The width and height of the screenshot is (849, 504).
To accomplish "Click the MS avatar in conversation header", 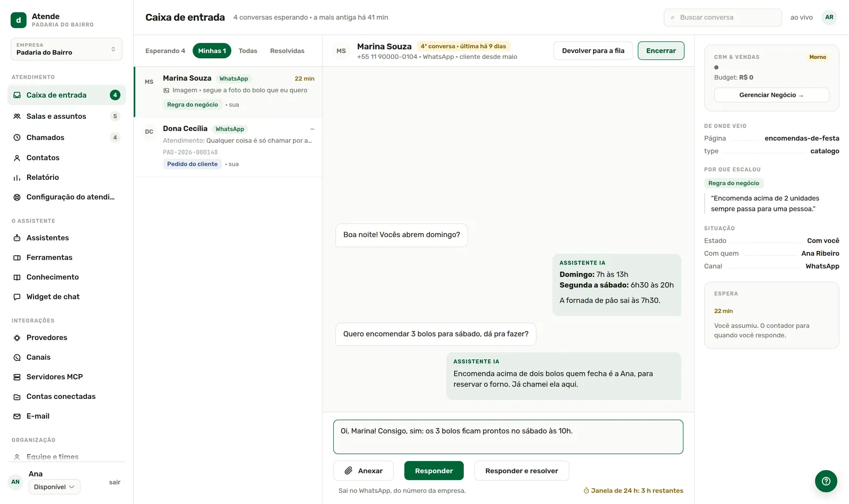I will [341, 51].
